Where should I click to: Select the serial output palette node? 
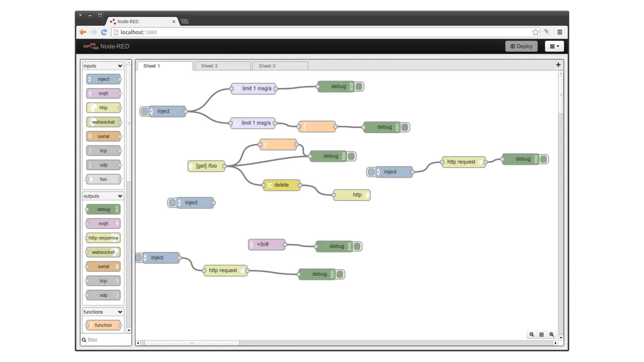(103, 266)
